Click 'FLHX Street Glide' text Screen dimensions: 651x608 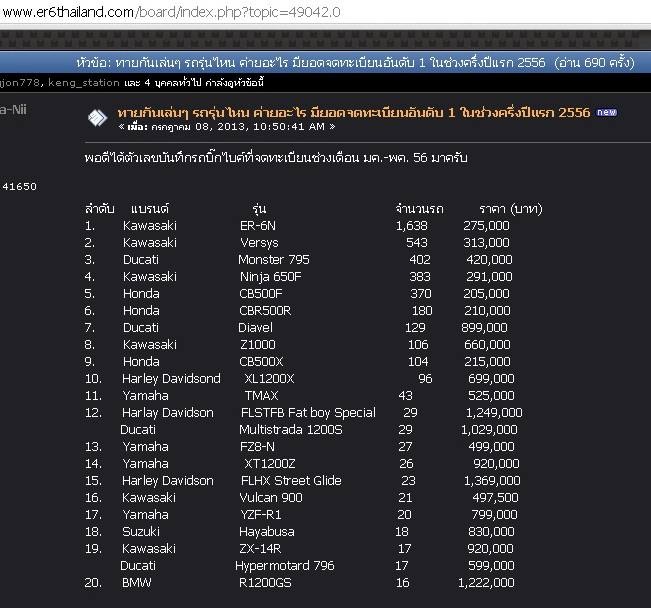tap(291, 481)
